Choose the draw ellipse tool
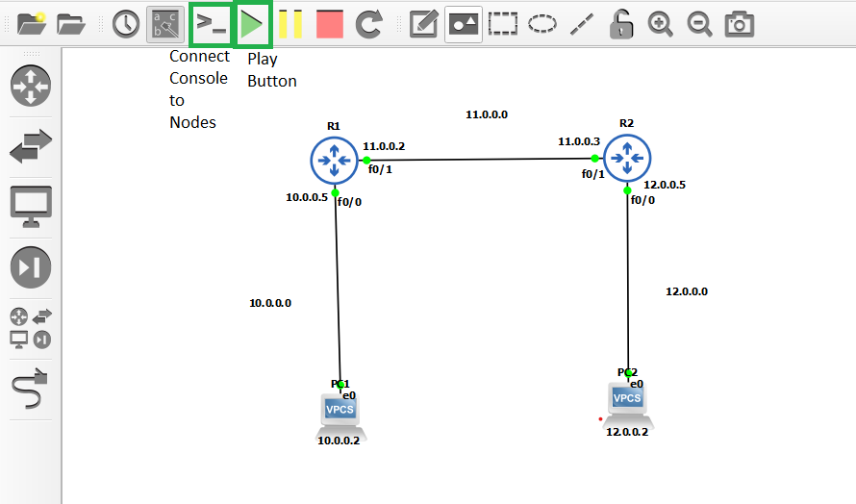 pyautogui.click(x=541, y=24)
